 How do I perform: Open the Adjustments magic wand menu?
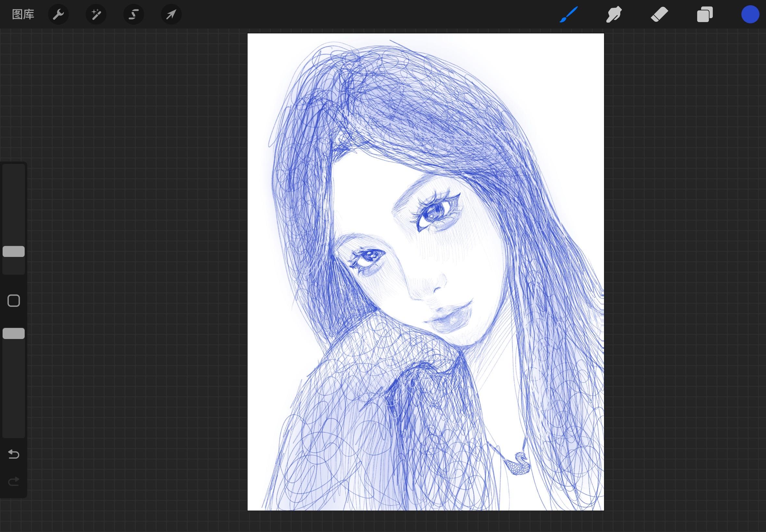click(x=96, y=14)
